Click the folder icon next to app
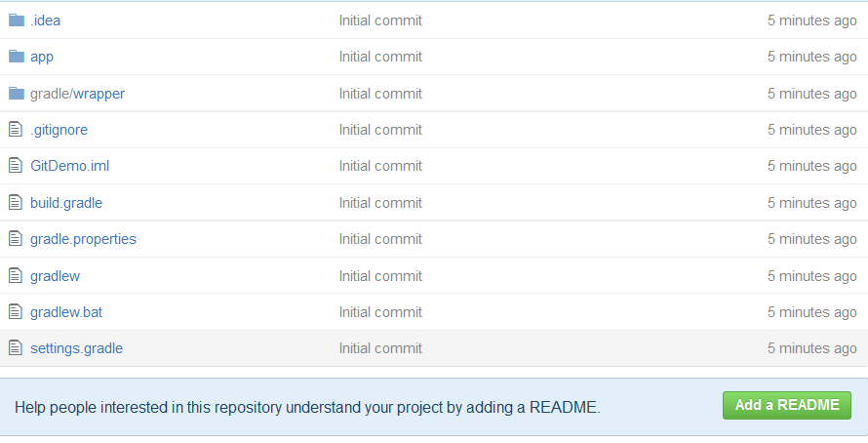868x443 pixels. [16, 57]
